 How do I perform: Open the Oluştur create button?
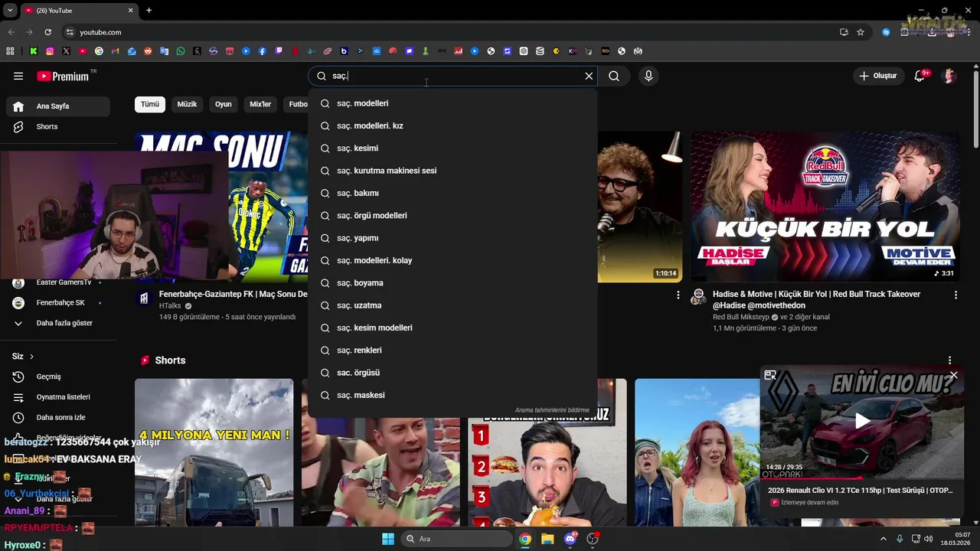(878, 76)
